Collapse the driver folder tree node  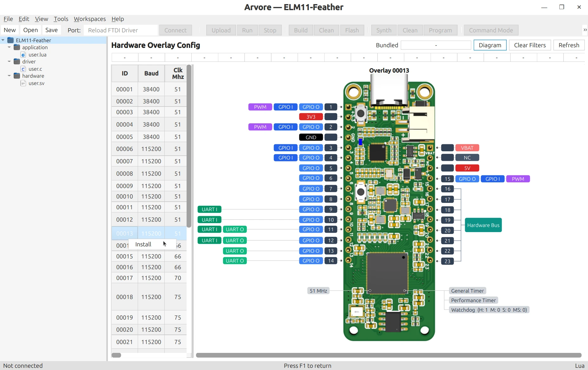click(x=9, y=62)
